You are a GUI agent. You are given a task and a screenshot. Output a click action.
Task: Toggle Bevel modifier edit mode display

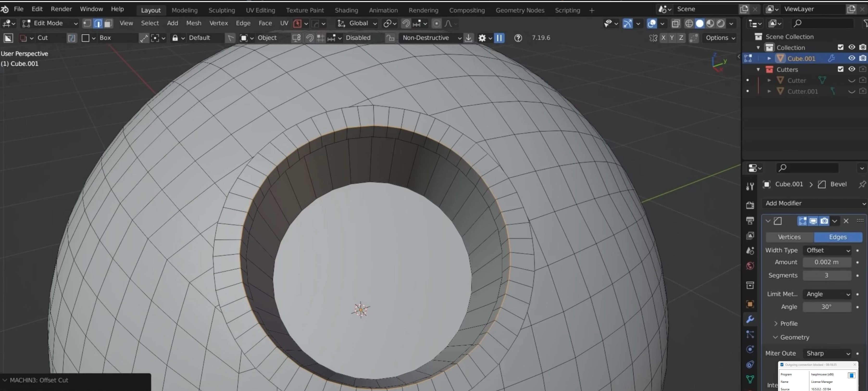coord(802,221)
